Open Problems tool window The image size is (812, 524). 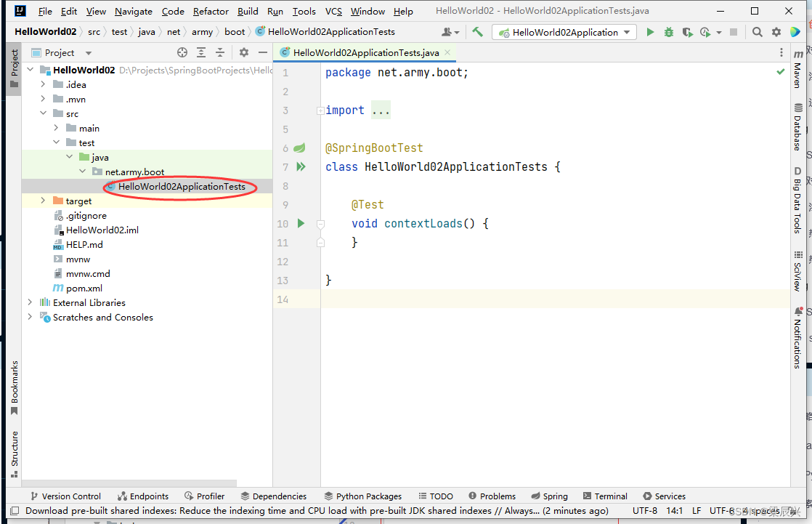pos(492,496)
